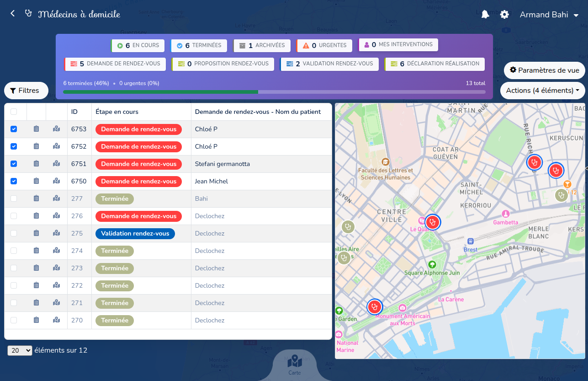Show row 6750 on map icon

[x=56, y=181]
